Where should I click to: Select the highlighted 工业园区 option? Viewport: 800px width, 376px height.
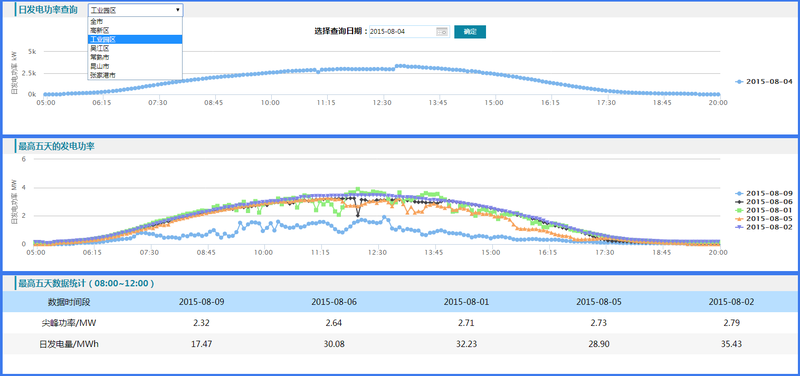pos(135,39)
